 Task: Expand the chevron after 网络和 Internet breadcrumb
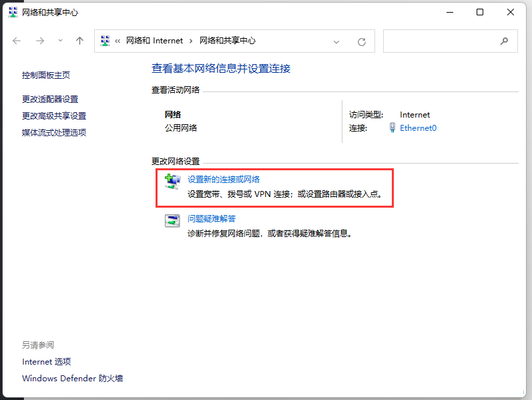[x=191, y=41]
